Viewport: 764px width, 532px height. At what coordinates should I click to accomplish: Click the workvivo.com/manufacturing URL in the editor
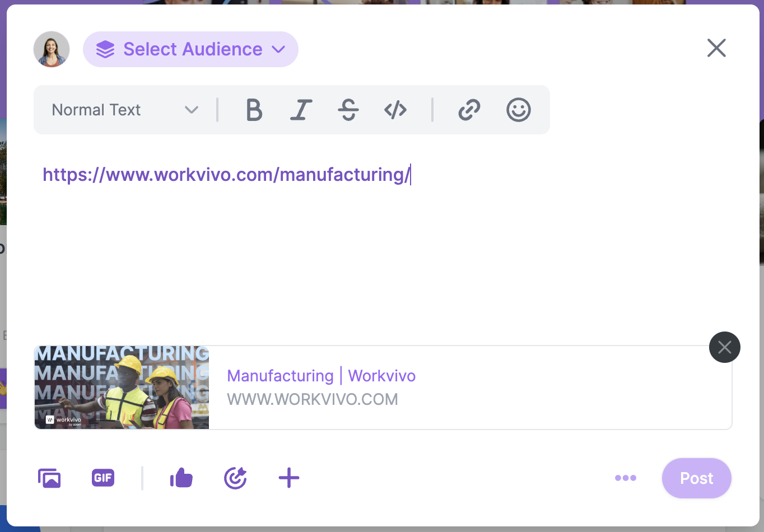click(226, 175)
